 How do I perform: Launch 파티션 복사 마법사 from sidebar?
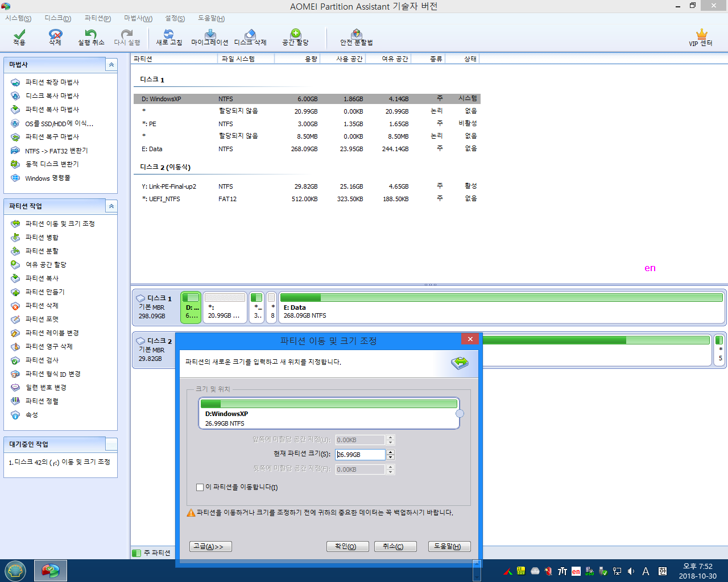52,110
